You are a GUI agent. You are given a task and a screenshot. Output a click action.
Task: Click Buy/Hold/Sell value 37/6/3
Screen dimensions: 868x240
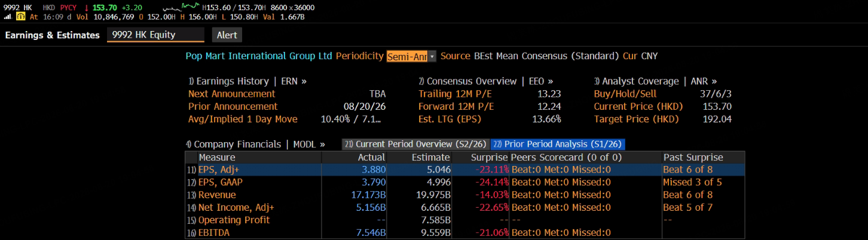pyautogui.click(x=716, y=94)
